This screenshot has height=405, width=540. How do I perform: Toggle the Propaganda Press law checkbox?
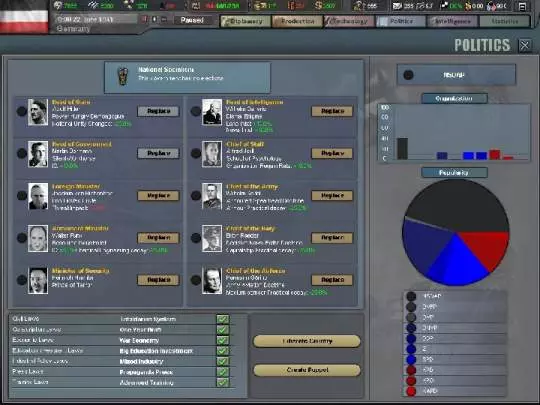click(223, 372)
